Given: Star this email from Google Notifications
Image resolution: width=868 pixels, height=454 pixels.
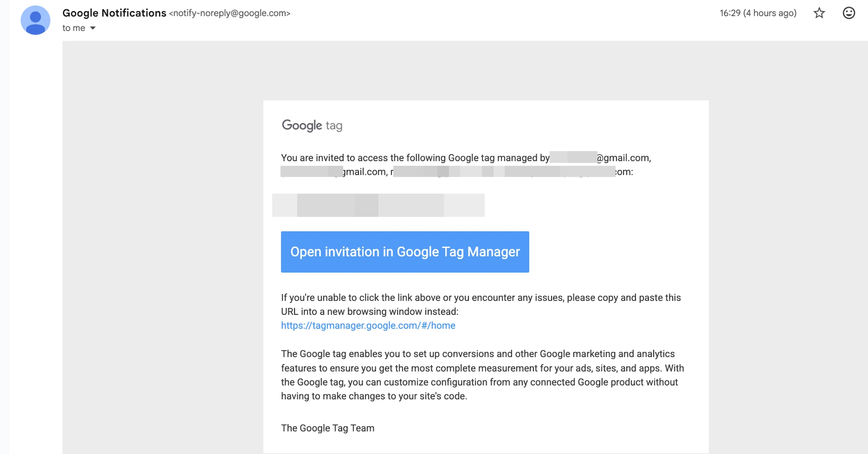Looking at the screenshot, I should point(819,13).
